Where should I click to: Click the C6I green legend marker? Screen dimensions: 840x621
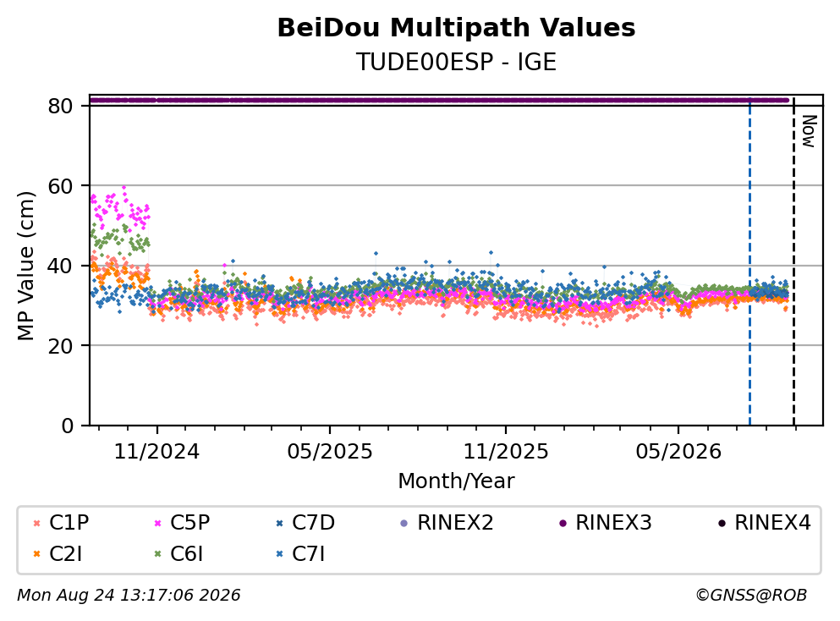tap(158, 554)
